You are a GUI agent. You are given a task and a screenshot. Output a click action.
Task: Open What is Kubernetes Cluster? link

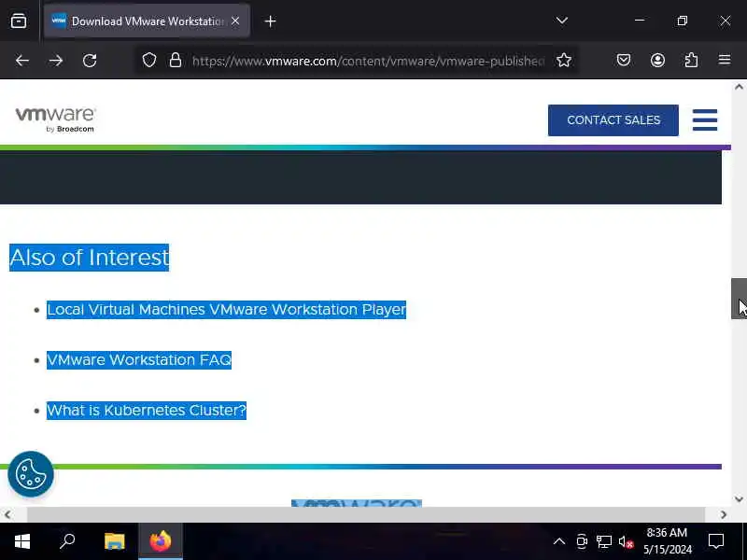(x=147, y=410)
